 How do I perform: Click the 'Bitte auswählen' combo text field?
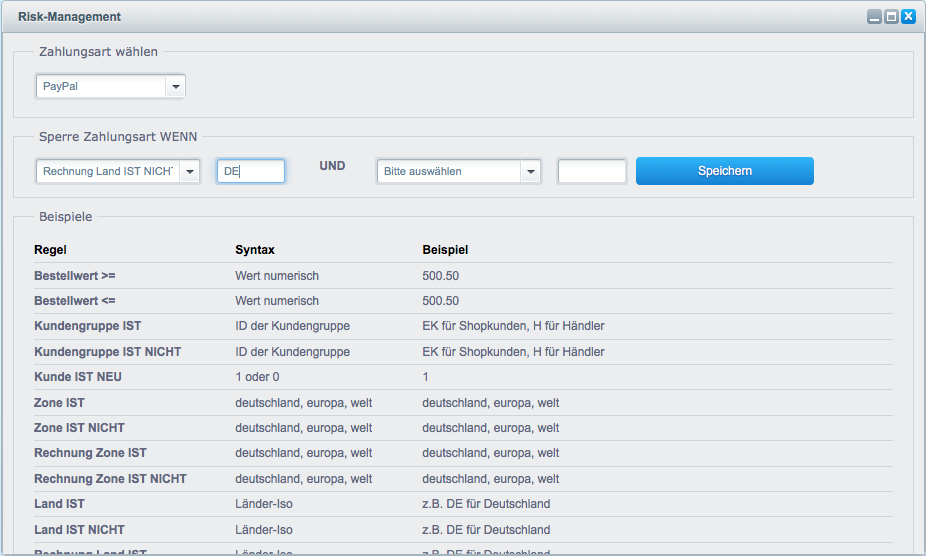[448, 172]
